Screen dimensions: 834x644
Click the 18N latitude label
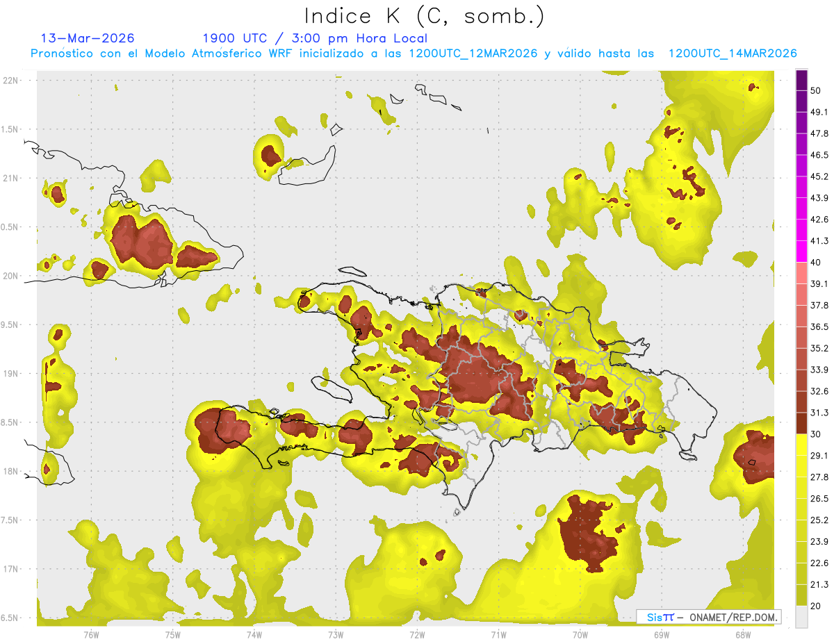point(11,471)
